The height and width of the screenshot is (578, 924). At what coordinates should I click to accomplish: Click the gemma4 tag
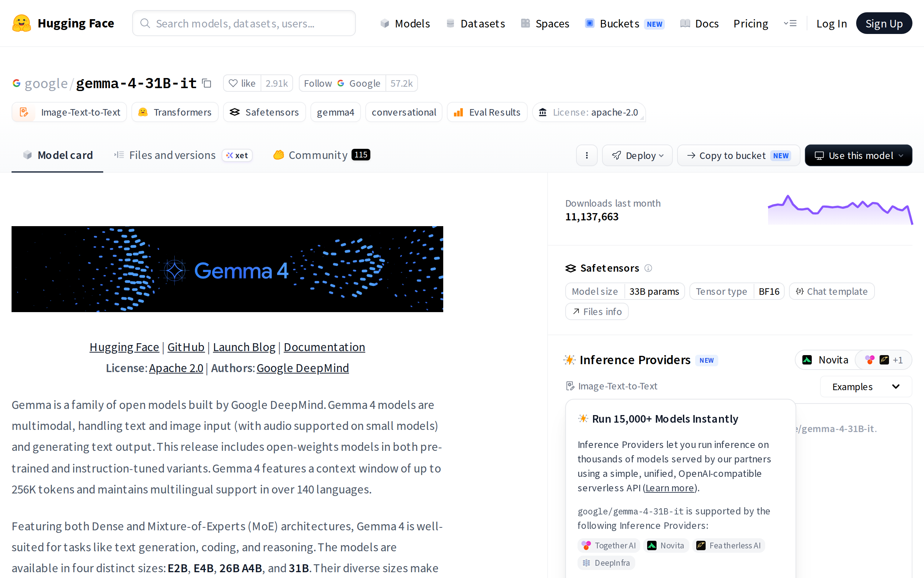336,112
